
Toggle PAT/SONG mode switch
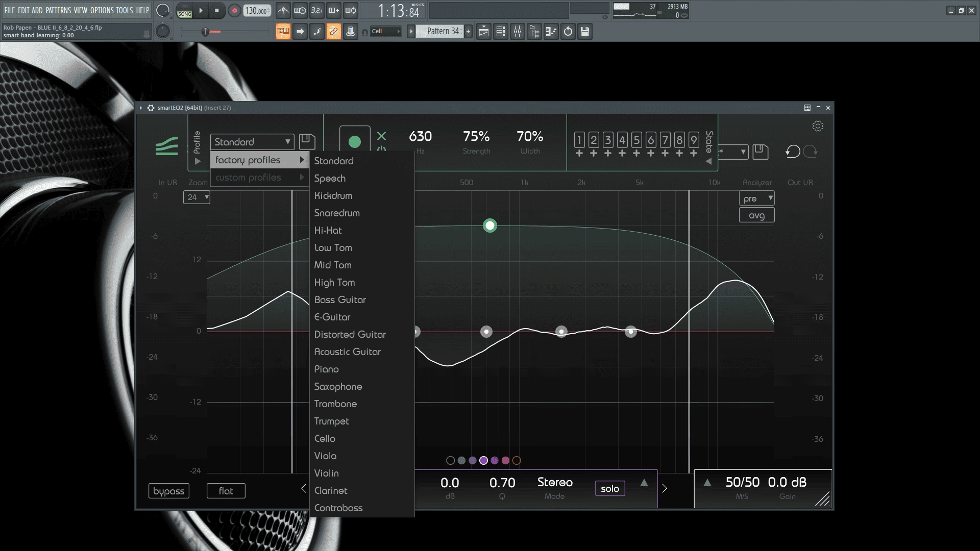184,11
